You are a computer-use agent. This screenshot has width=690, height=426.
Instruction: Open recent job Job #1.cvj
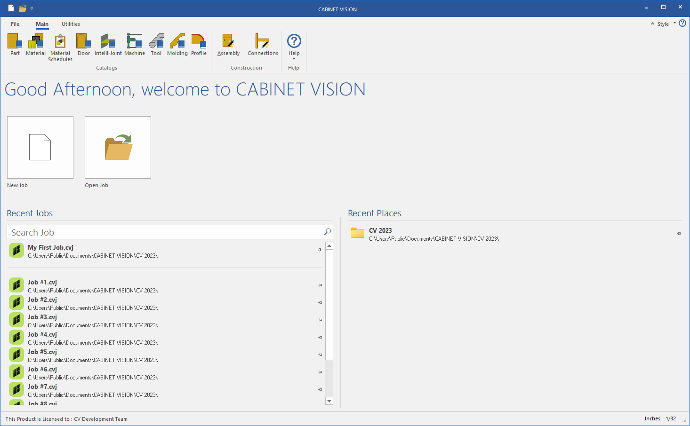click(165, 286)
